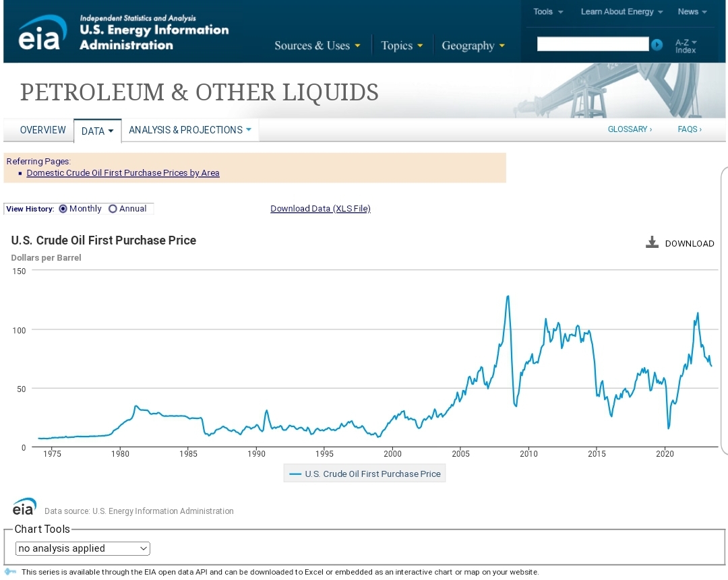This screenshot has width=728, height=580.
Task: Expand the Sources & Uses menu
Action: click(317, 46)
